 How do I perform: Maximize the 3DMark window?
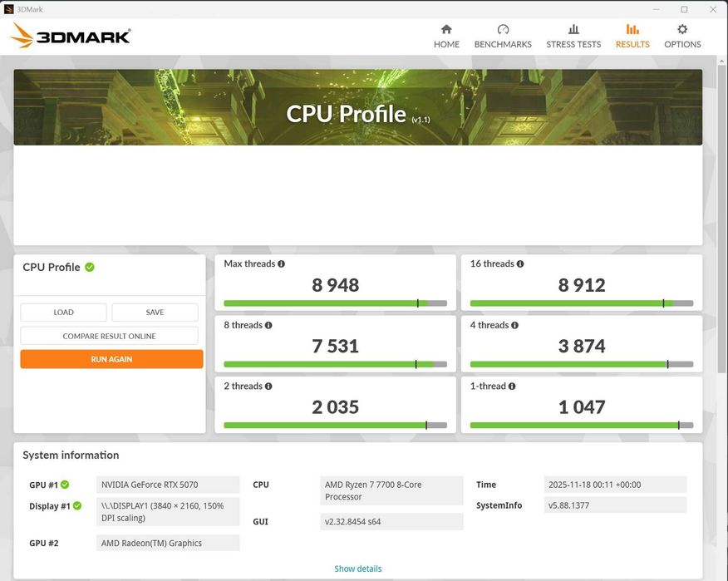684,9
